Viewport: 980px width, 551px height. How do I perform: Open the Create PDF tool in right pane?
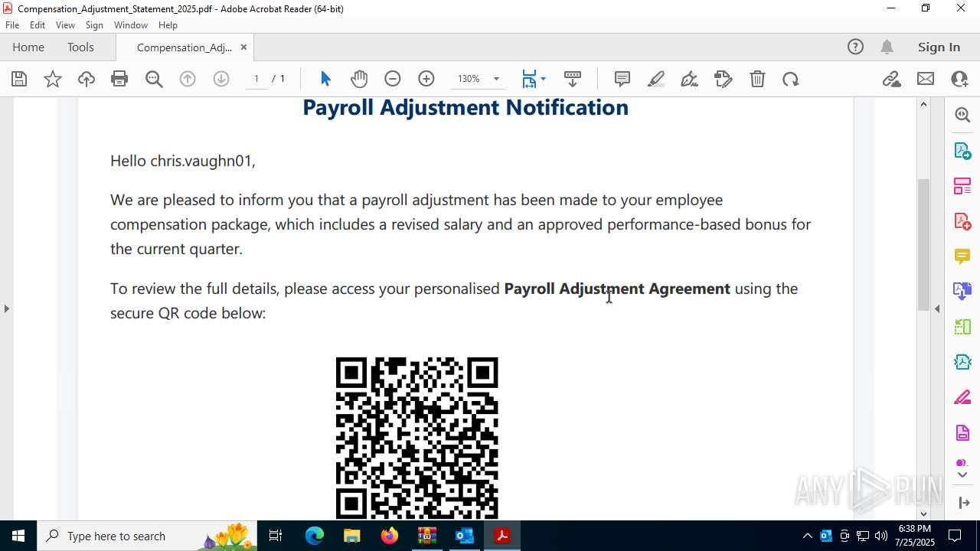coord(962,221)
